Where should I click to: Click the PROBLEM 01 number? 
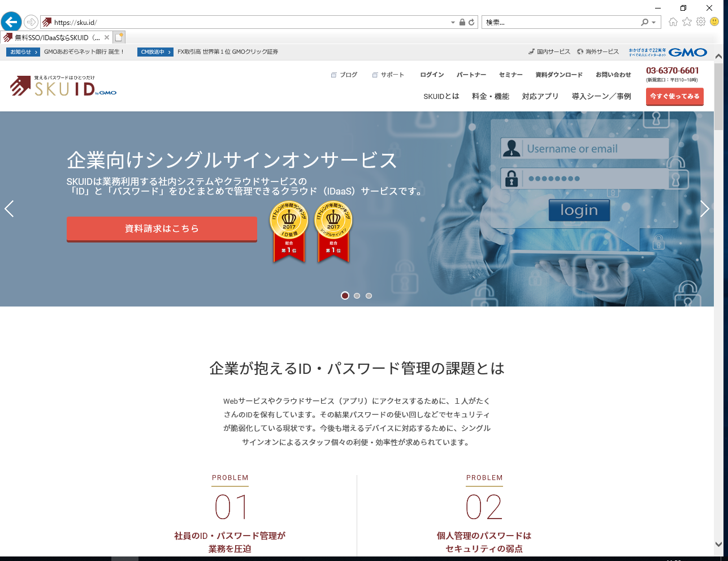click(231, 507)
